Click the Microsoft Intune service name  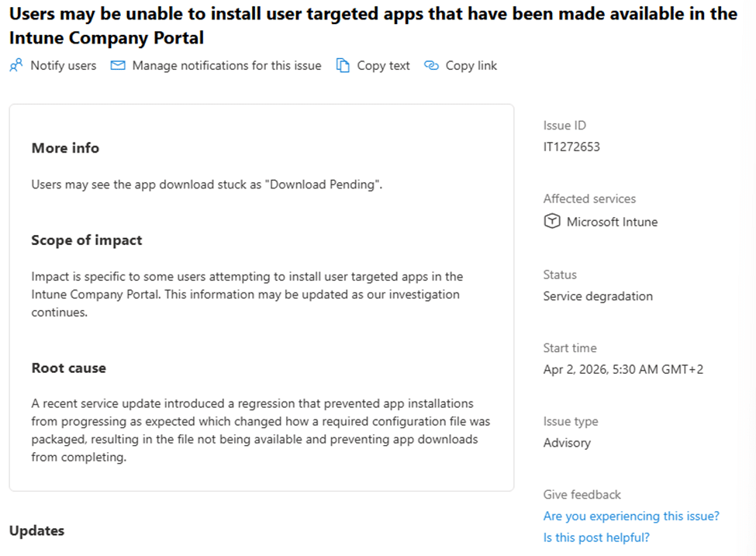pyautogui.click(x=612, y=222)
